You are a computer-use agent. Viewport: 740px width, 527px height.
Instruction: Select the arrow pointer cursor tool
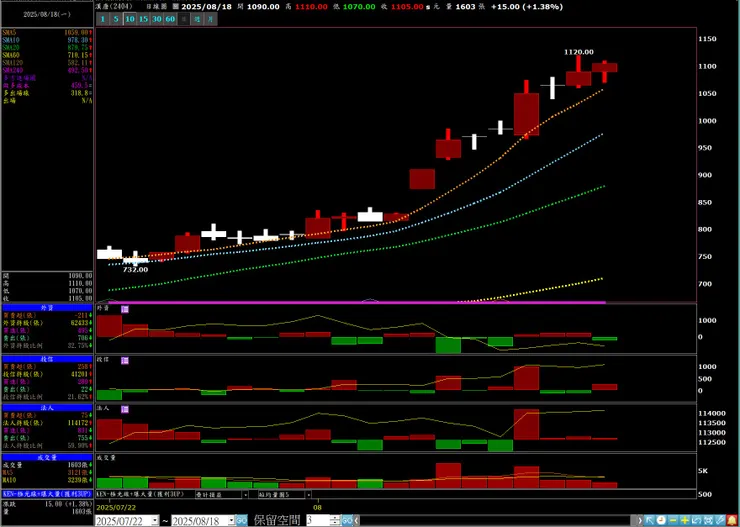point(649,520)
